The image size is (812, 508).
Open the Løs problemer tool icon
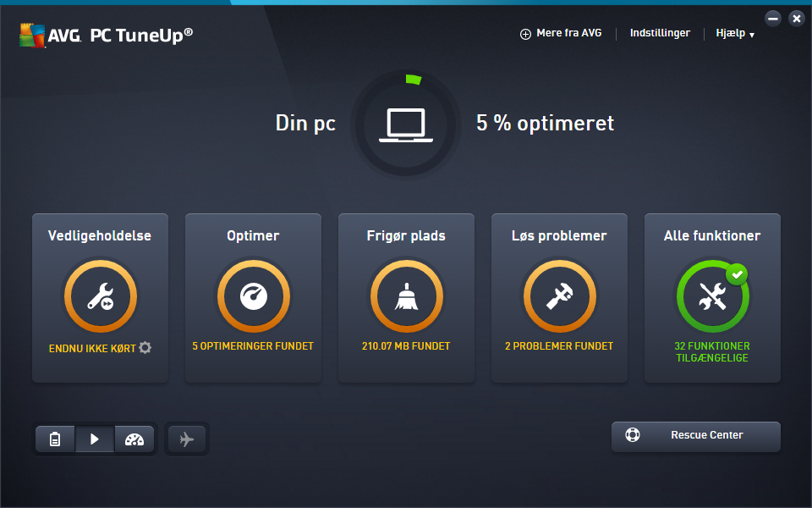click(x=559, y=296)
